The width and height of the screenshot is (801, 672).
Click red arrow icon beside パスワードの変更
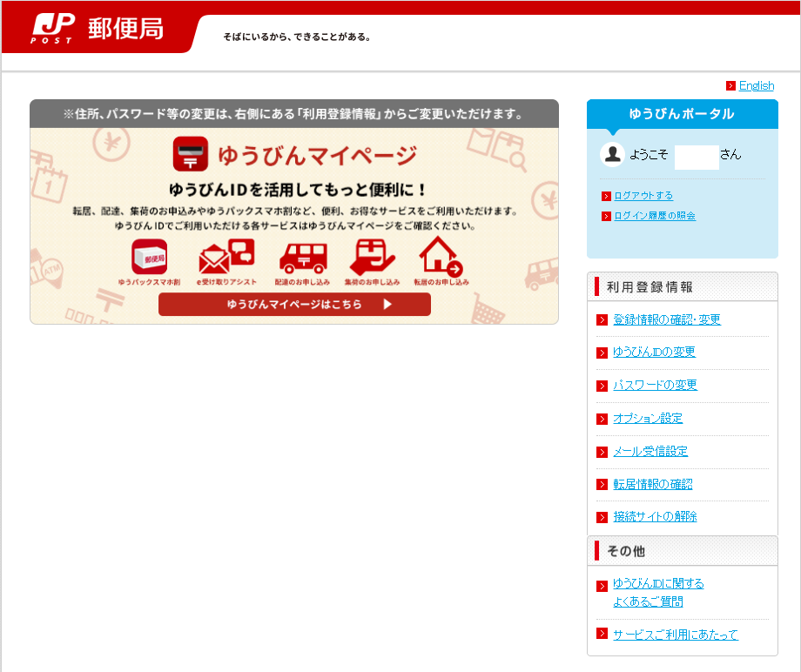coord(602,386)
